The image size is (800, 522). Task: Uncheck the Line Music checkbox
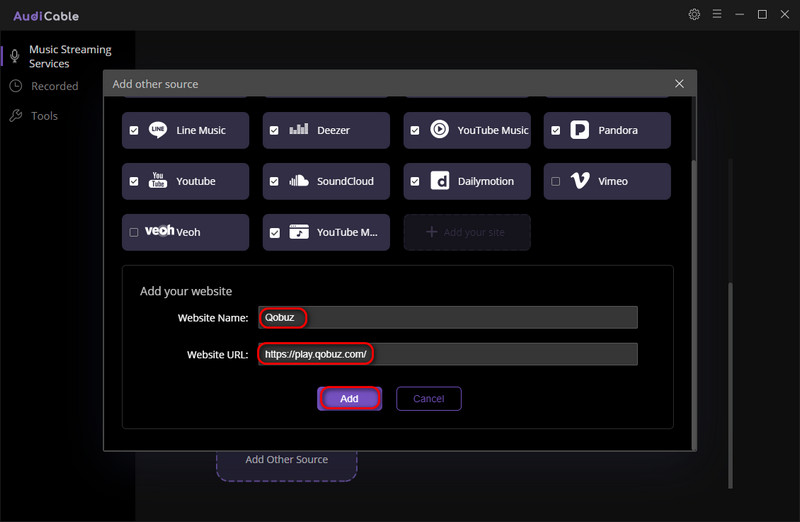[x=134, y=131]
